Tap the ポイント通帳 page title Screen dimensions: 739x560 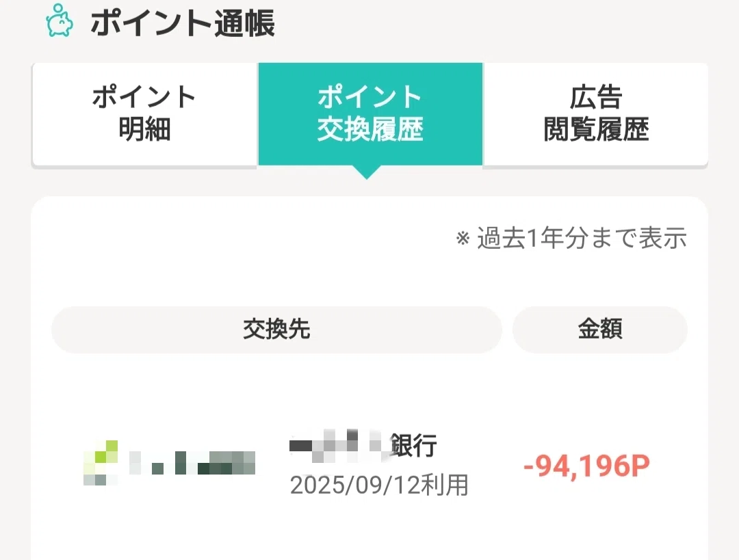[182, 24]
